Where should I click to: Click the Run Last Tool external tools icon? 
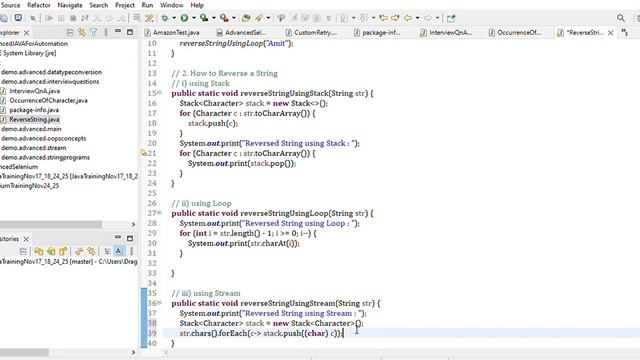pyautogui.click(x=224, y=18)
